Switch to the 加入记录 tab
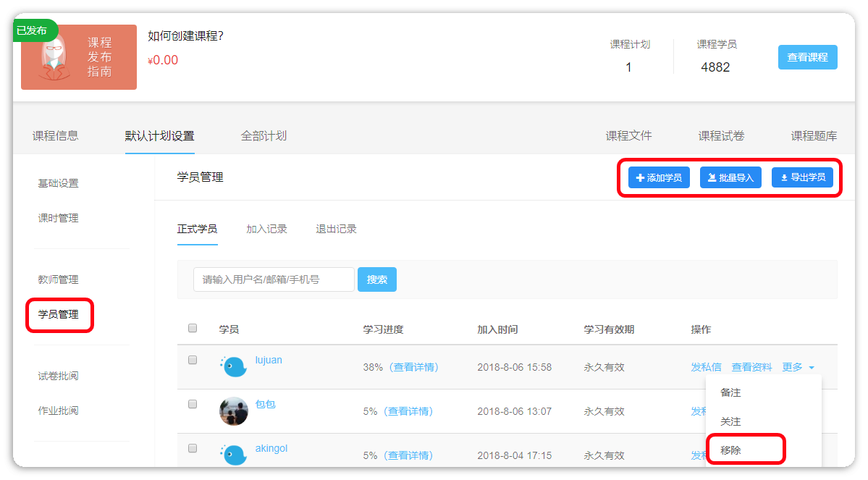Image resolution: width=868 pixels, height=480 pixels. pos(266,229)
